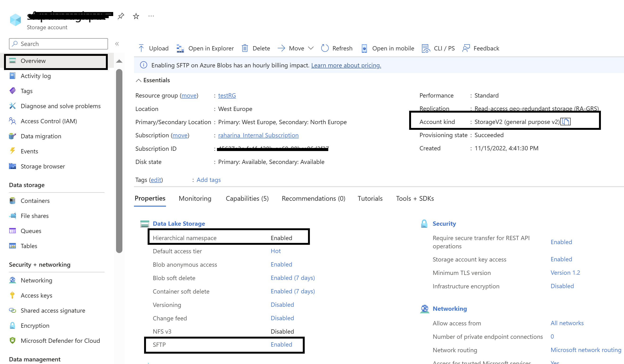Image resolution: width=624 pixels, height=364 pixels.
Task: Click move link next to Resource group
Action: [189, 95]
